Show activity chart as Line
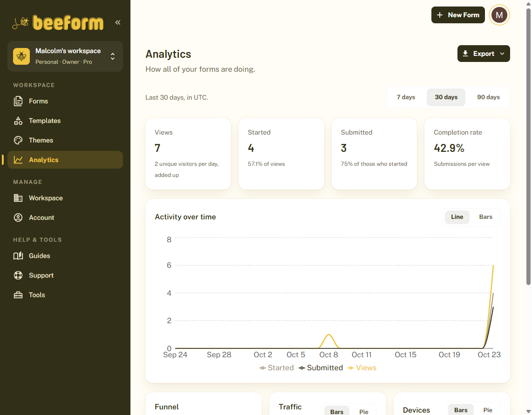532x415 pixels. [457, 217]
